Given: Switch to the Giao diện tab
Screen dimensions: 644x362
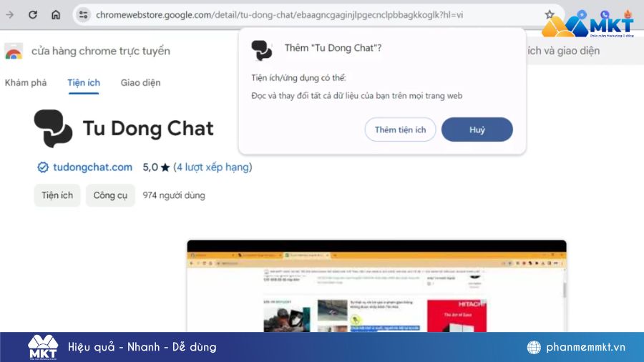Looking at the screenshot, I should [x=140, y=82].
